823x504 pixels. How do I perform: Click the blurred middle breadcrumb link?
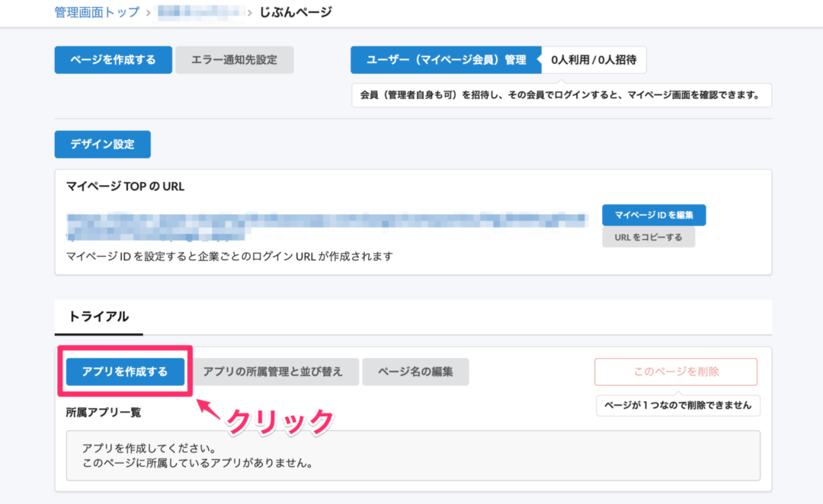point(202,12)
